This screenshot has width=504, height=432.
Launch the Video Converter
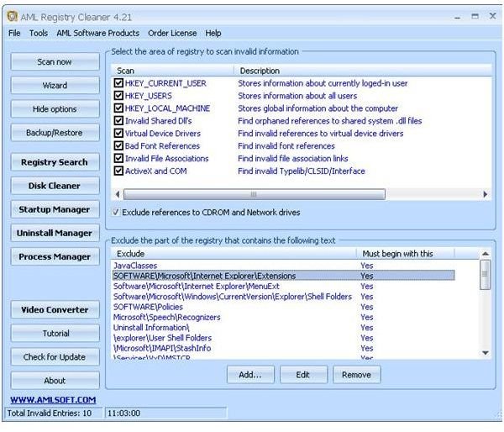55,310
